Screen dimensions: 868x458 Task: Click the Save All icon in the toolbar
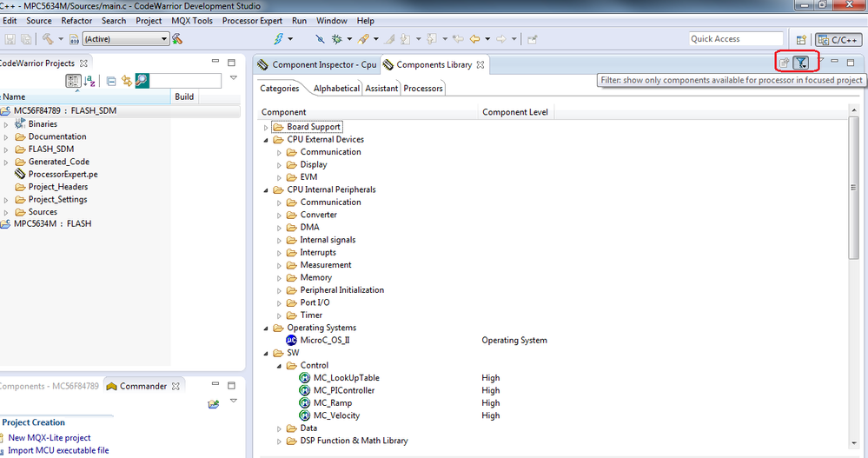[x=26, y=39]
